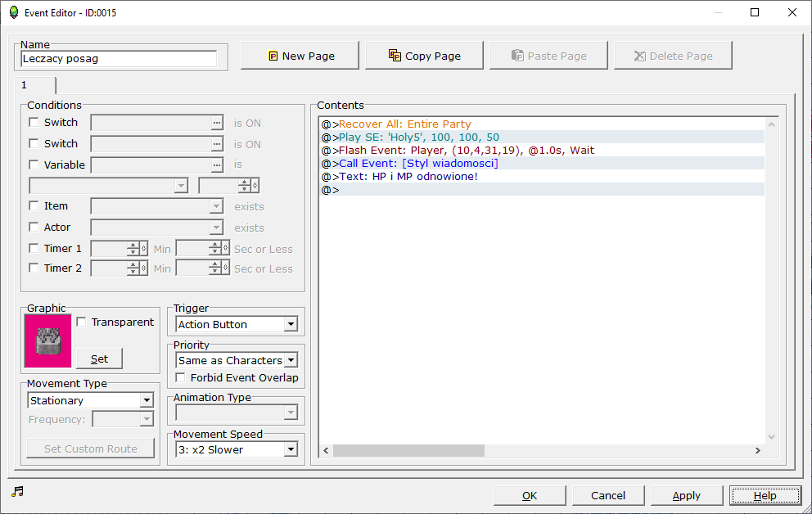Open the Event Editor window icon menu
Screen dimensions: 812x514
(x=13, y=12)
